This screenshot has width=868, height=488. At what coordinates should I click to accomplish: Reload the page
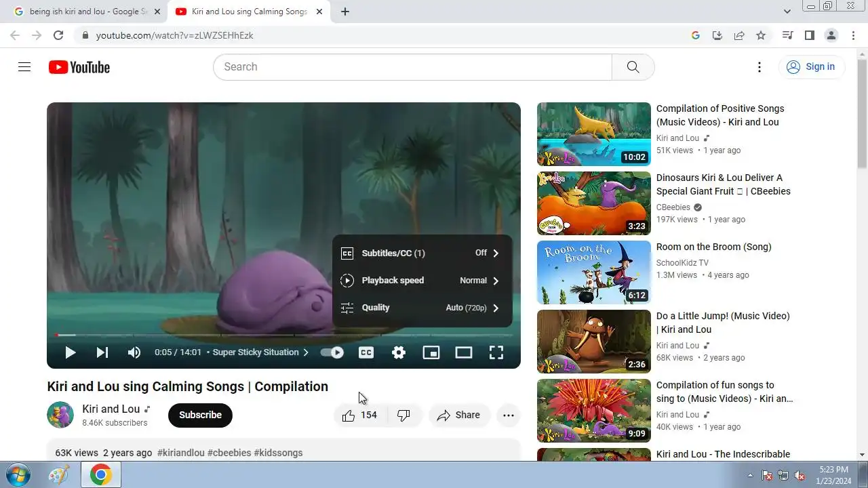(x=58, y=35)
